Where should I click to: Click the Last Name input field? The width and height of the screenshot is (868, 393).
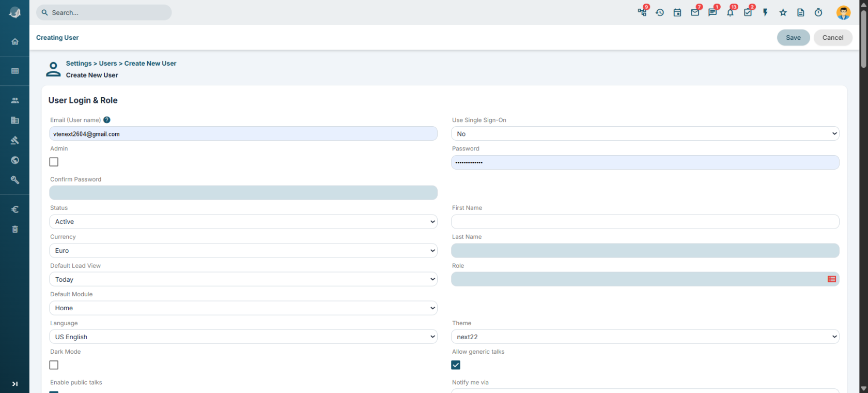point(645,250)
